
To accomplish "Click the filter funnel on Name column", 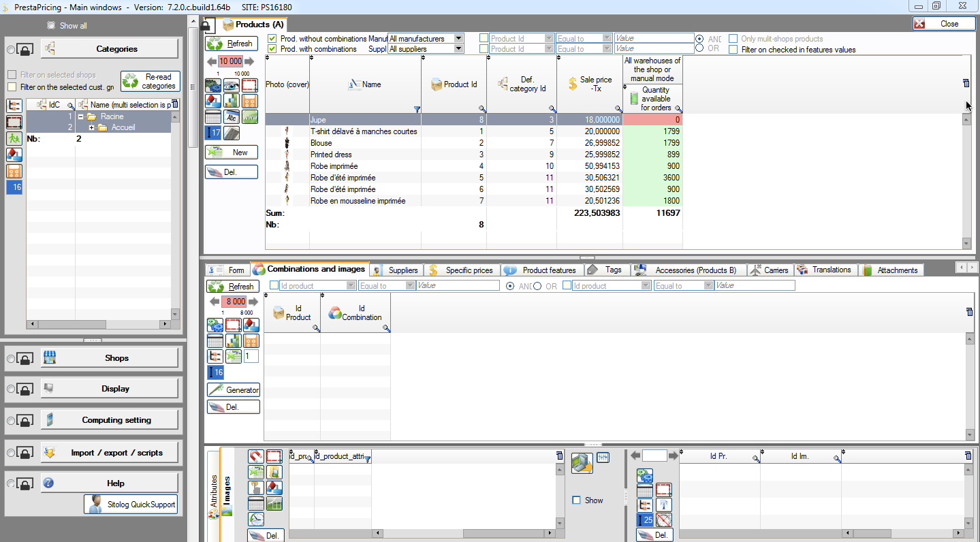I will (417, 109).
